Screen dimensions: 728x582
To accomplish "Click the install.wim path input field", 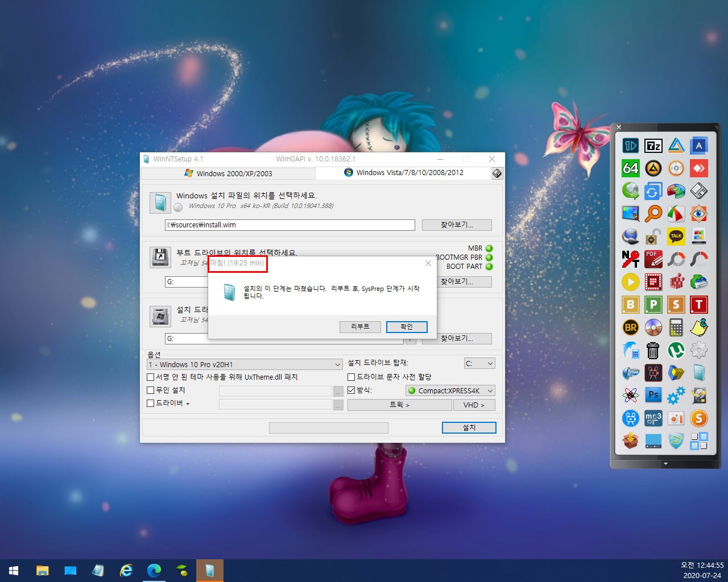I will pos(290,225).
